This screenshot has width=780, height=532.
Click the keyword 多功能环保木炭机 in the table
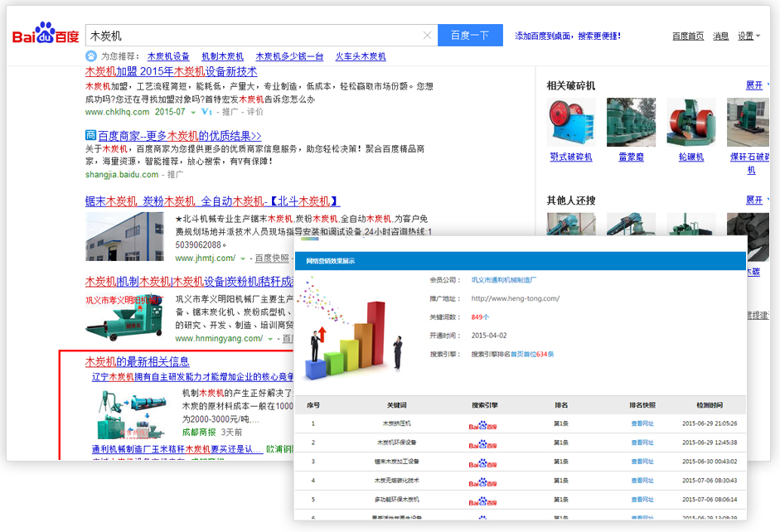[396, 500]
